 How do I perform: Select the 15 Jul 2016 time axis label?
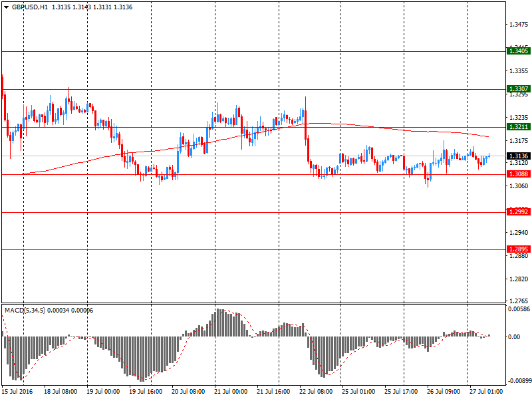pyautogui.click(x=17, y=392)
